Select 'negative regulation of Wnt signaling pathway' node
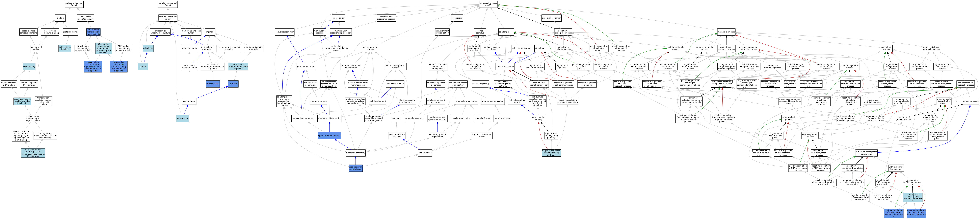This screenshot has height=219, width=980. 551,153
